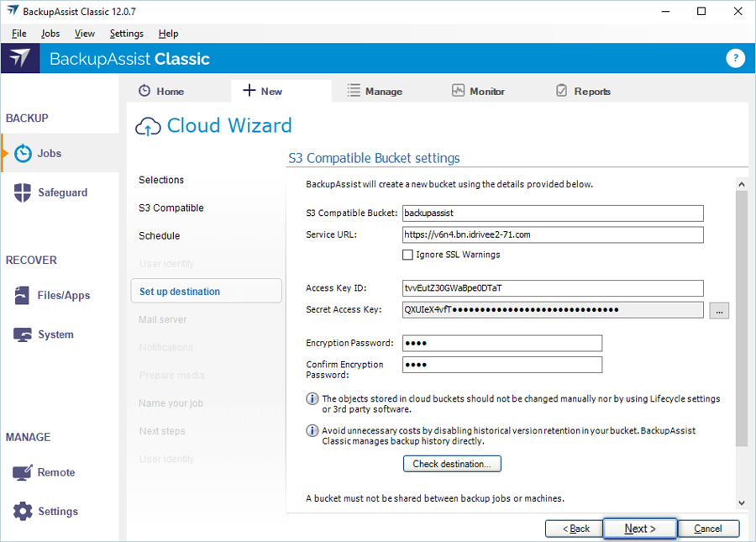Click the Confirm Encryption Password field
The image size is (756, 542).
pos(502,365)
